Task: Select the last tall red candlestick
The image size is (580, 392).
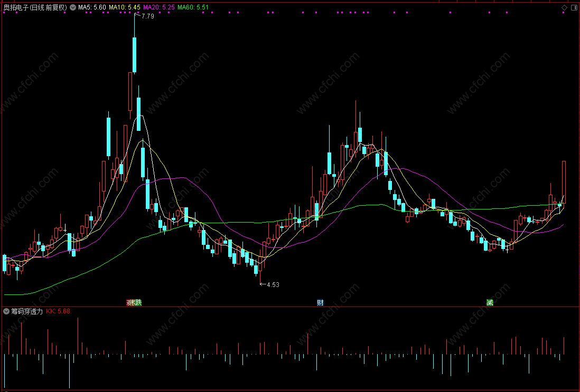Action: click(x=564, y=182)
